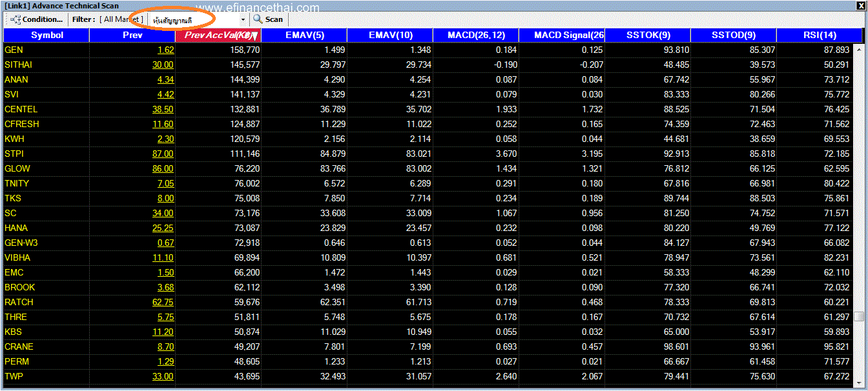Sort by the EMAV(10) column header
This screenshot has height=391, width=868.
390,35
